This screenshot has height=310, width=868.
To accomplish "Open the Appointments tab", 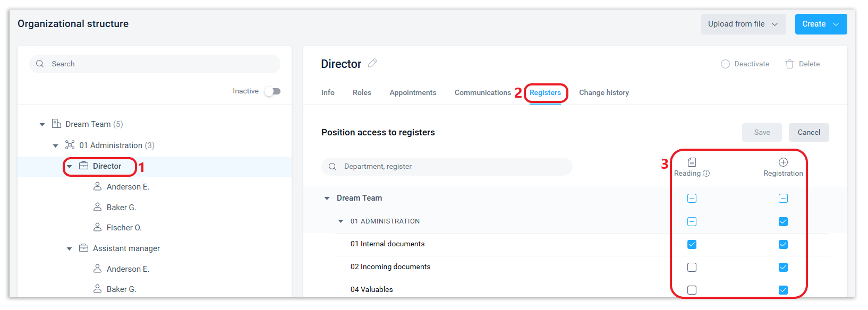I will 413,93.
